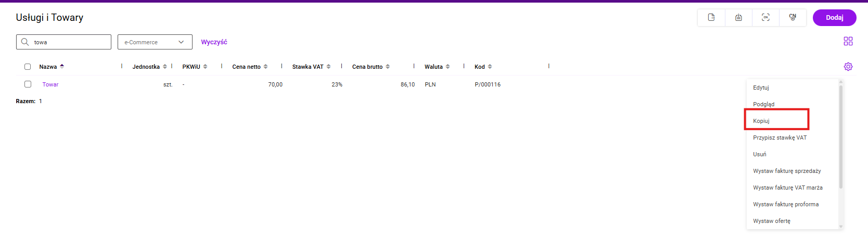
Task: Choose Wystaw fakturę proforma option
Action: pos(786,204)
